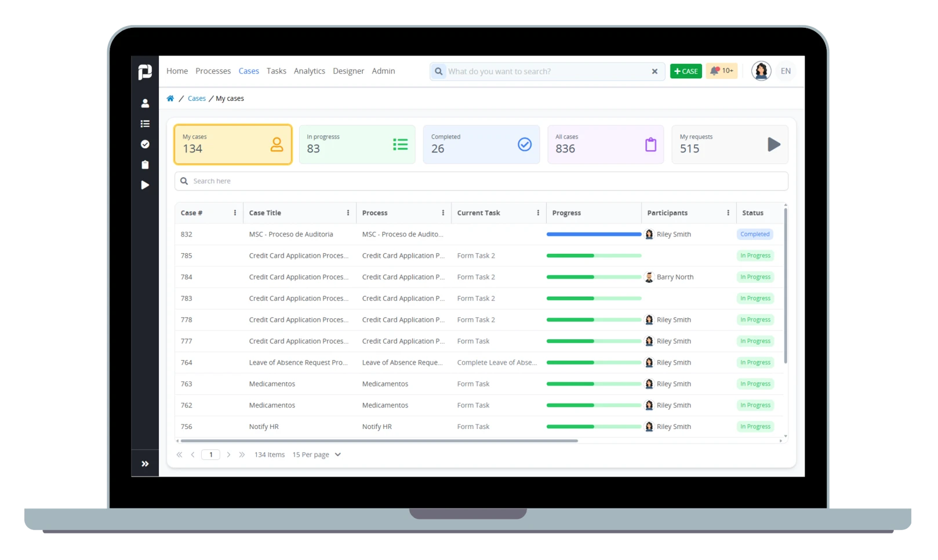The width and height of the screenshot is (938, 560).
Task: Click the horizontal table scrollbar
Action: pyautogui.click(x=379, y=441)
